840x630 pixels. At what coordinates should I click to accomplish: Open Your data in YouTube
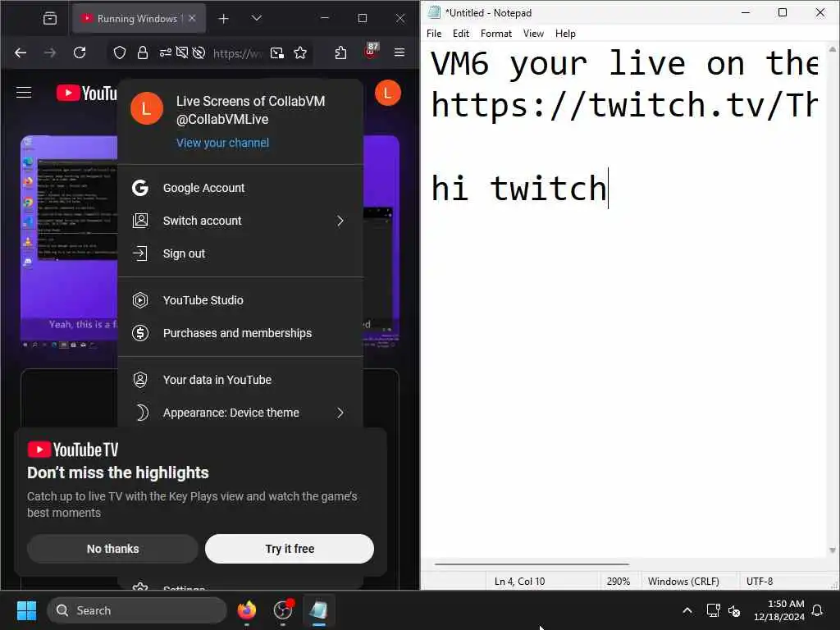click(240, 380)
